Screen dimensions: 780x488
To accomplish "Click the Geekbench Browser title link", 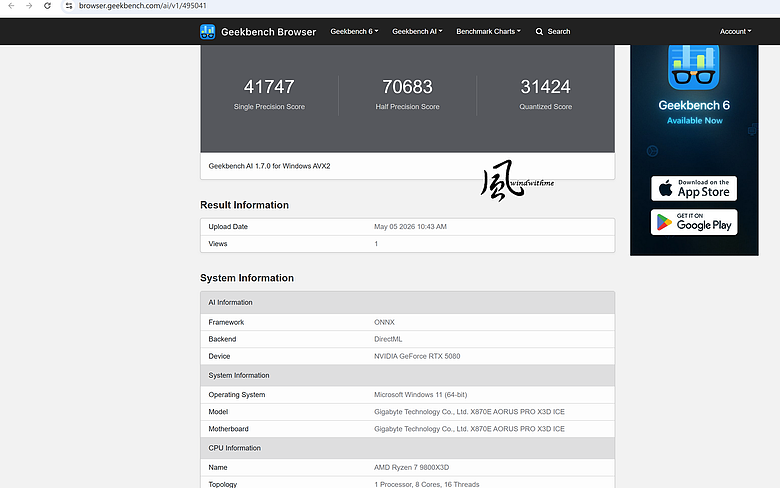I will click(269, 32).
